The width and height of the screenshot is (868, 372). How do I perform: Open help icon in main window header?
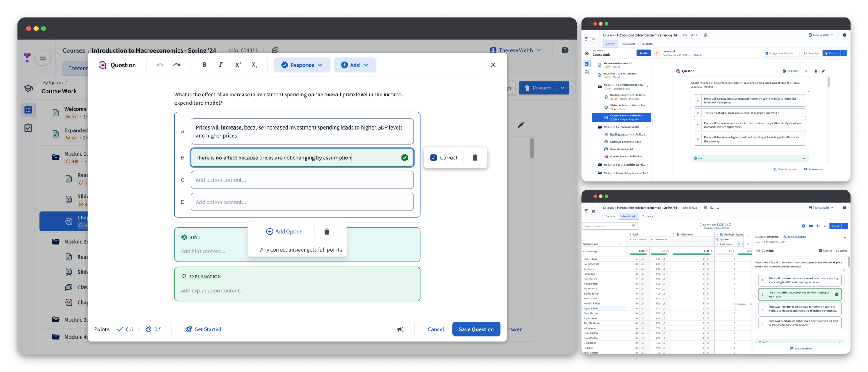click(x=565, y=50)
